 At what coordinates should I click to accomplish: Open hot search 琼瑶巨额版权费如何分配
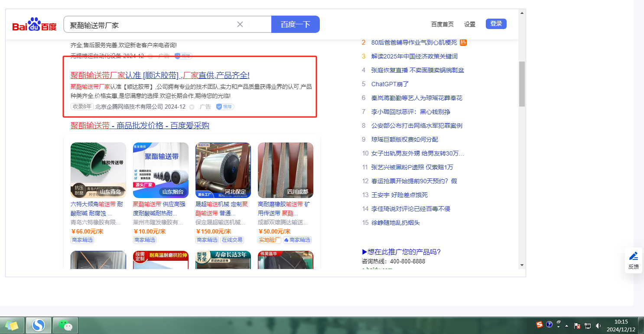[405, 139]
